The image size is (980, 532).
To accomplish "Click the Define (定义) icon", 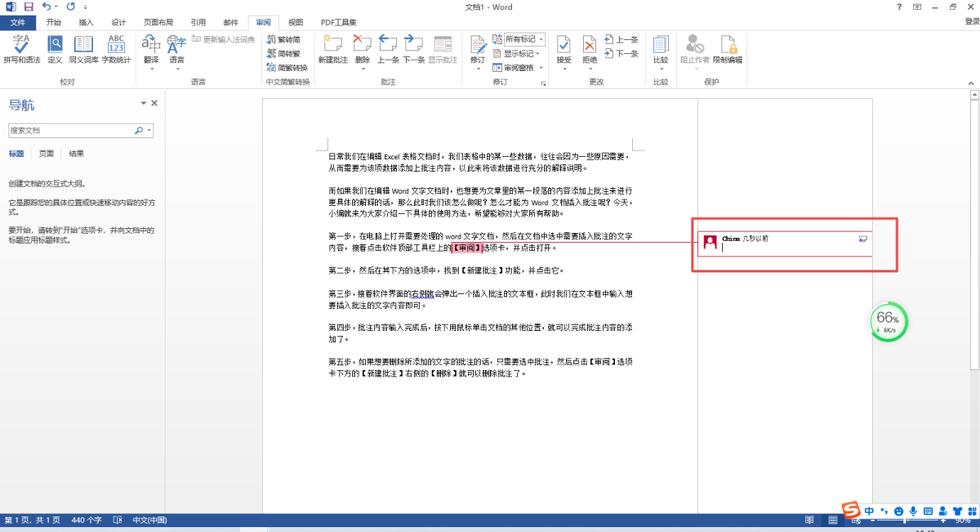I will [55, 49].
